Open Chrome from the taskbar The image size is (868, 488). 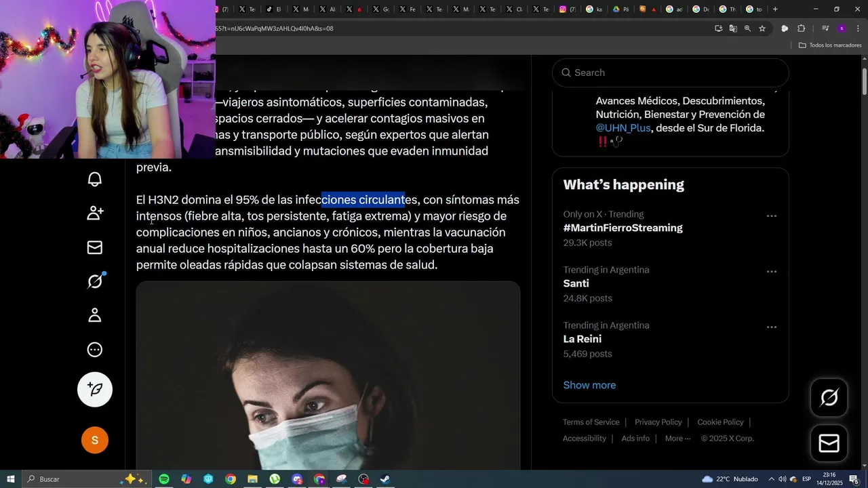231,479
